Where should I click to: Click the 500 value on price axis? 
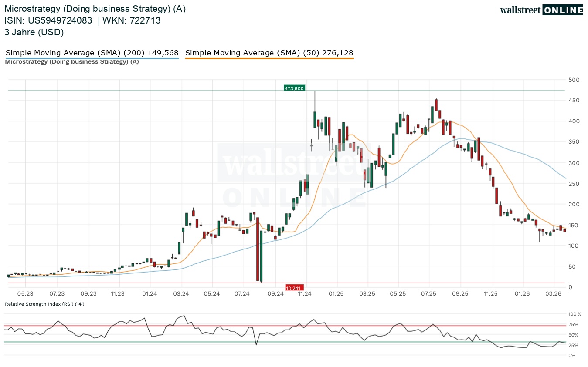coord(574,80)
